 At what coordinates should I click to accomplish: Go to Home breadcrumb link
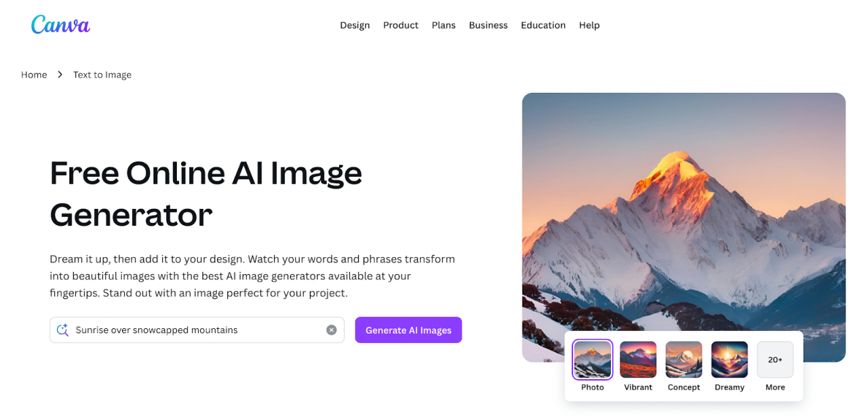click(34, 75)
